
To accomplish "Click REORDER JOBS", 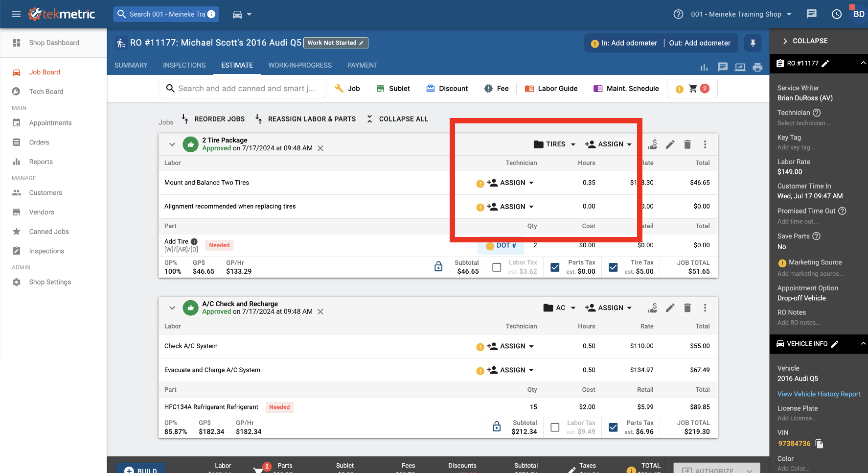I will tap(213, 119).
